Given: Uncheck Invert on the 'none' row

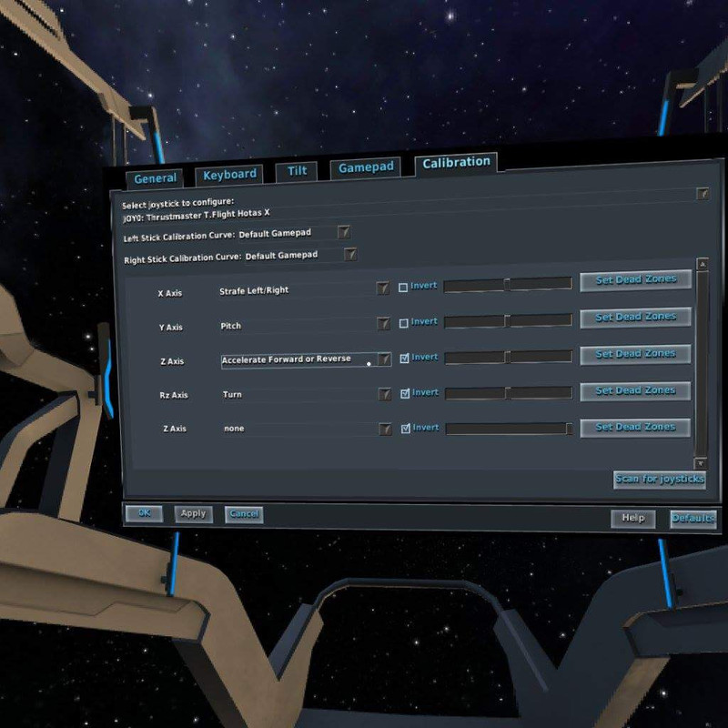Looking at the screenshot, I should (405, 429).
